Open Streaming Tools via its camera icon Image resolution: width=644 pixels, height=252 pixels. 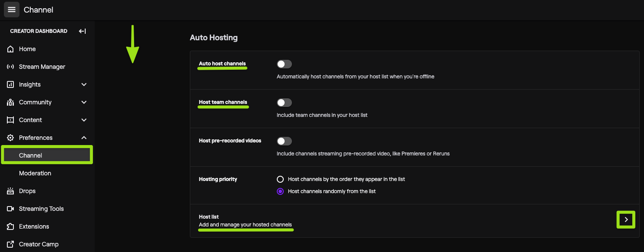[x=10, y=208]
